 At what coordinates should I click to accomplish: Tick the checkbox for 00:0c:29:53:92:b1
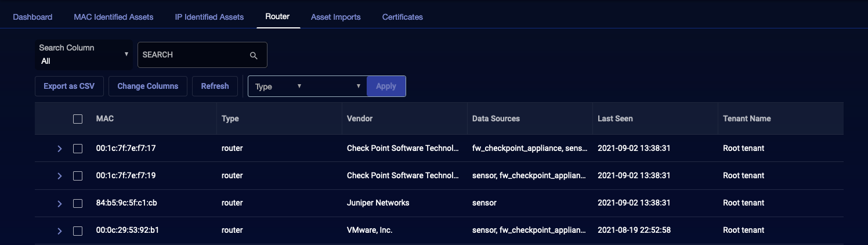tap(78, 231)
